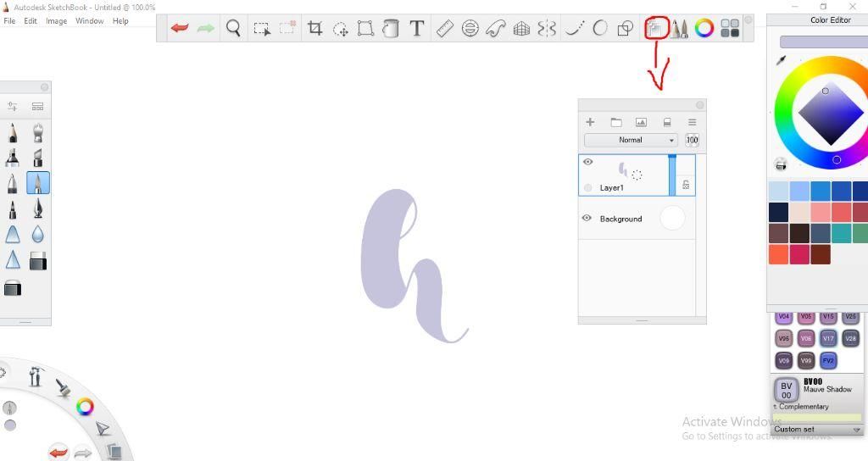Open the Window menu
868x461 pixels.
tap(90, 21)
